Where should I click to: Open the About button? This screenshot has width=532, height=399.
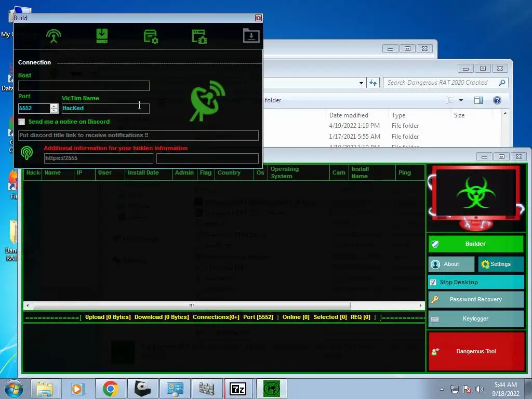pyautogui.click(x=451, y=264)
